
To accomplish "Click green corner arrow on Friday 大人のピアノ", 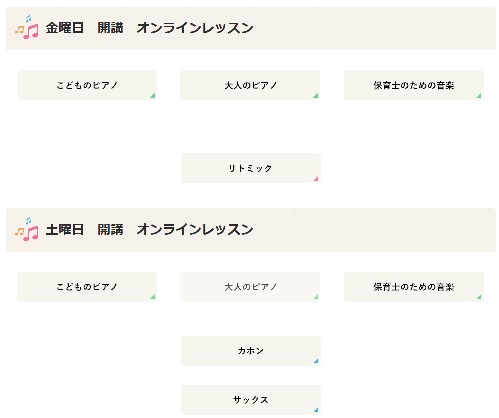I will tap(316, 96).
